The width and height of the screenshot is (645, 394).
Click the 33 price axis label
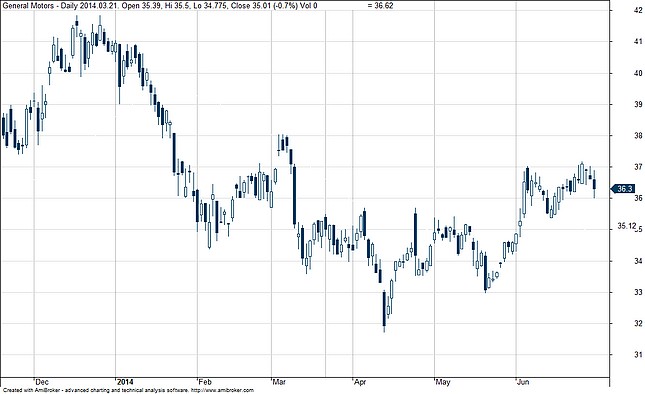click(x=638, y=292)
